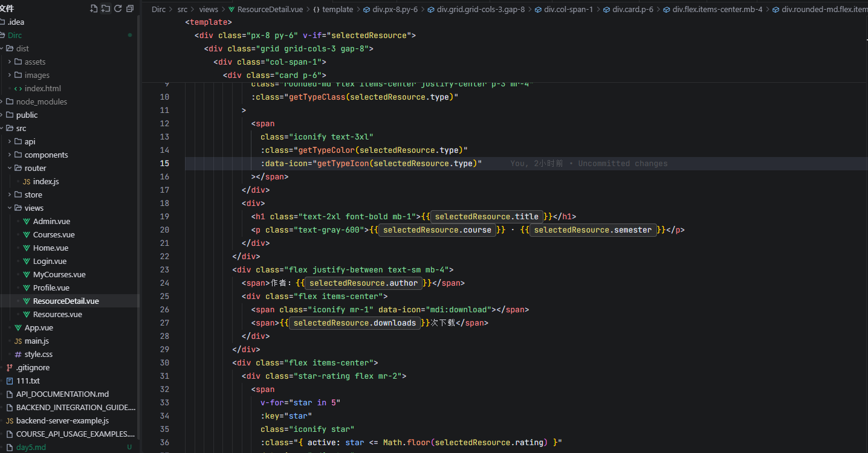
Task: Click breadcrumb segment src
Action: coord(182,10)
